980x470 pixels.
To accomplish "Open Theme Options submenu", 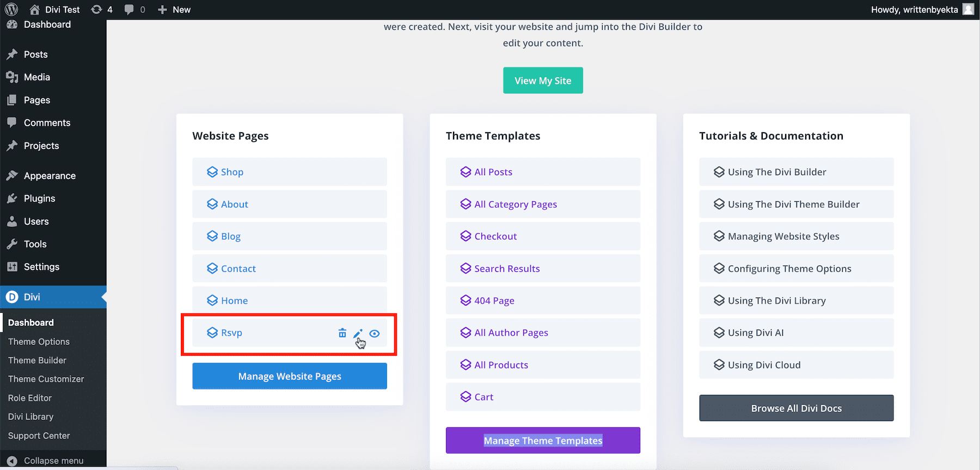I will tap(39, 342).
